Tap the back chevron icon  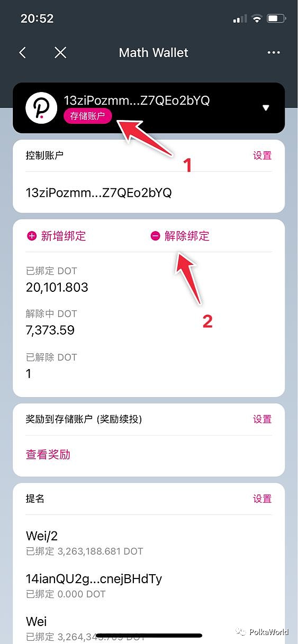pyautogui.click(x=22, y=52)
